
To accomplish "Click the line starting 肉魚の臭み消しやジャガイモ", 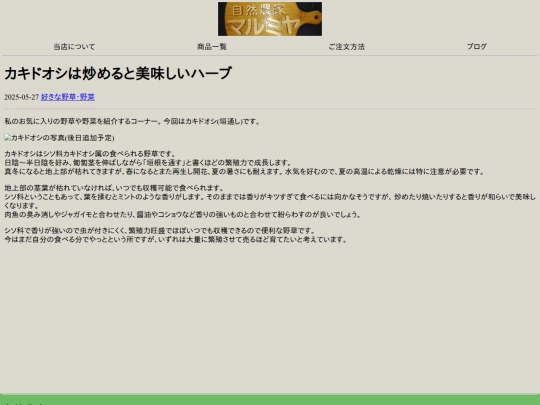I will click(x=183, y=215).
